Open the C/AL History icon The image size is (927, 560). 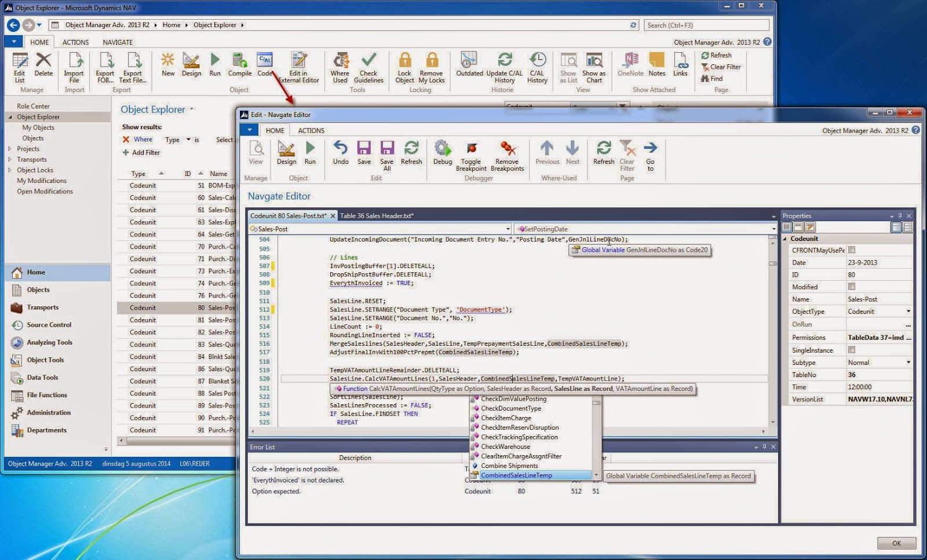click(537, 67)
